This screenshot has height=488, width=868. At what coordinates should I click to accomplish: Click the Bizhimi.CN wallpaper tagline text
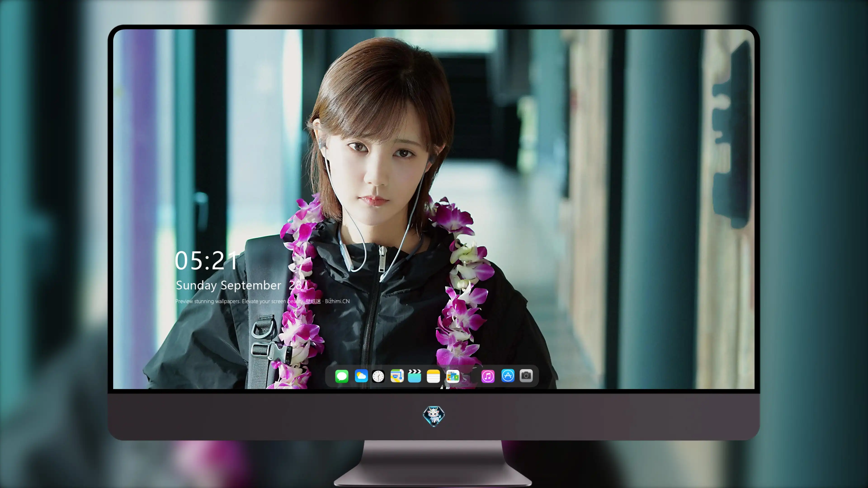coord(262,301)
